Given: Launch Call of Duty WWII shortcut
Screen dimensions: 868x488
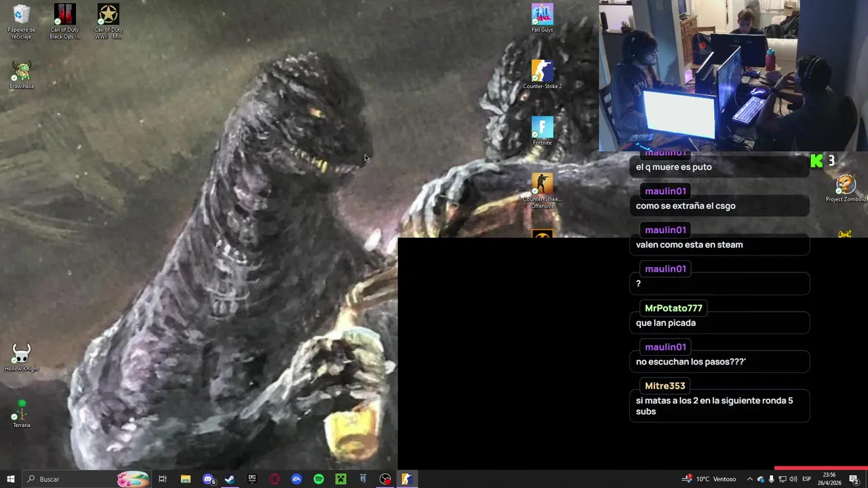Looking at the screenshot, I should [x=108, y=22].
